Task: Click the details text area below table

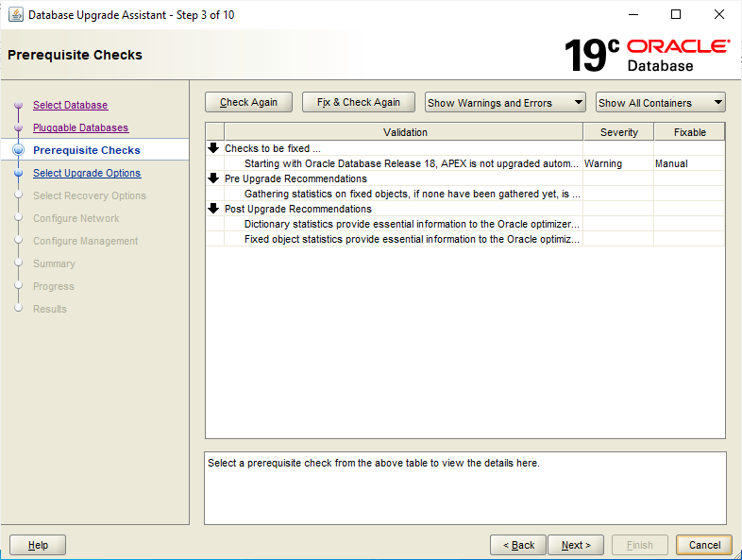Action: point(465,488)
